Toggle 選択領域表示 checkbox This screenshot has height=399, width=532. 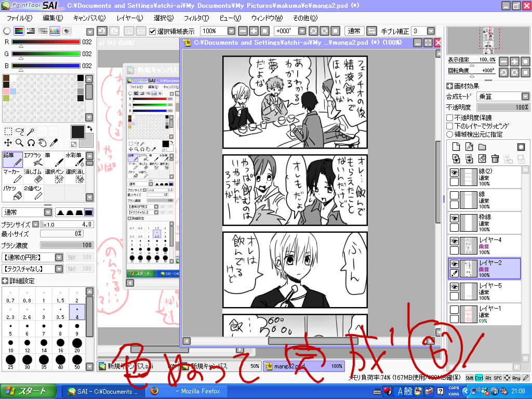tap(152, 31)
